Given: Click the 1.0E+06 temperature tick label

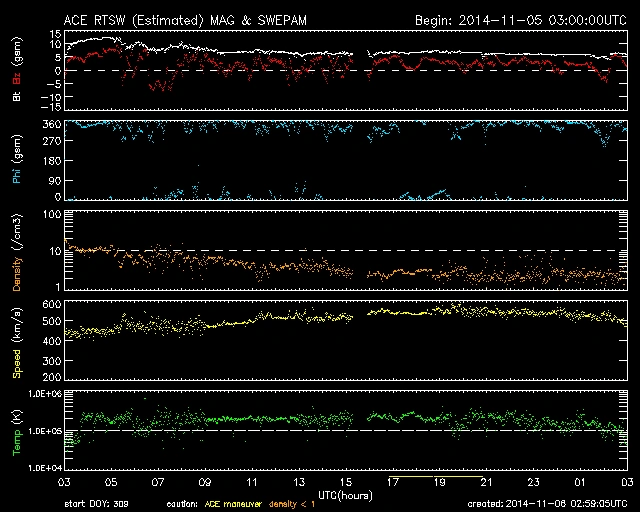Looking at the screenshot, I should point(40,394).
